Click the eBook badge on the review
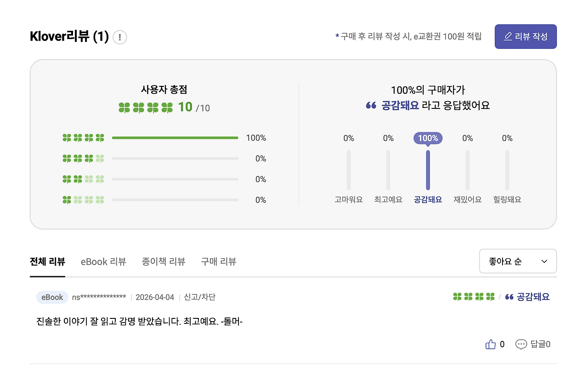Image resolution: width=588 pixels, height=374 pixels. pos(52,297)
